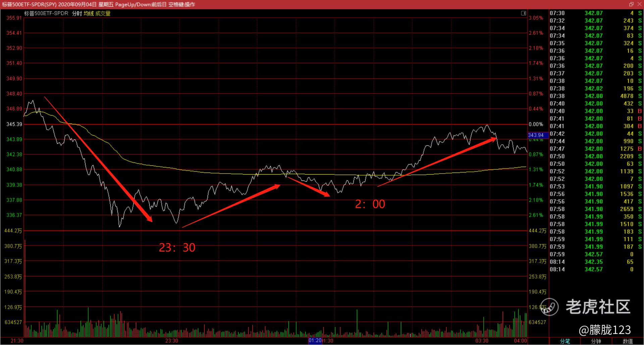Click the 均线 legend label

click(89, 13)
